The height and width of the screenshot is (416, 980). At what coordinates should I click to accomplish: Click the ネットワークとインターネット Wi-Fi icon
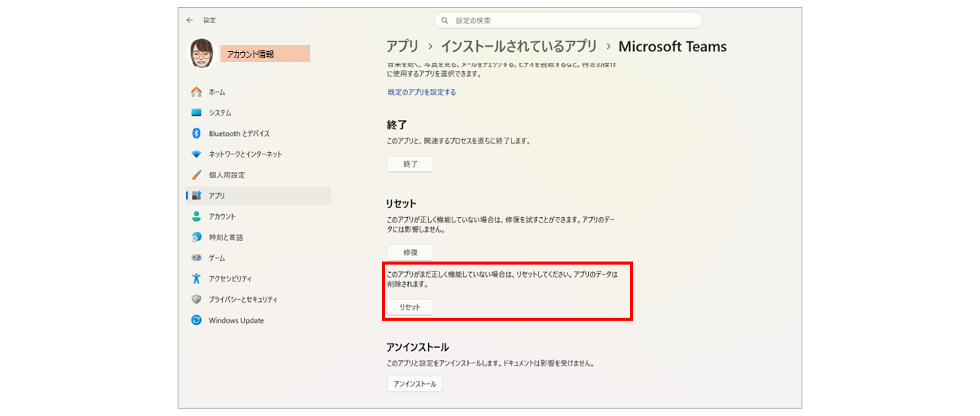pyautogui.click(x=196, y=154)
